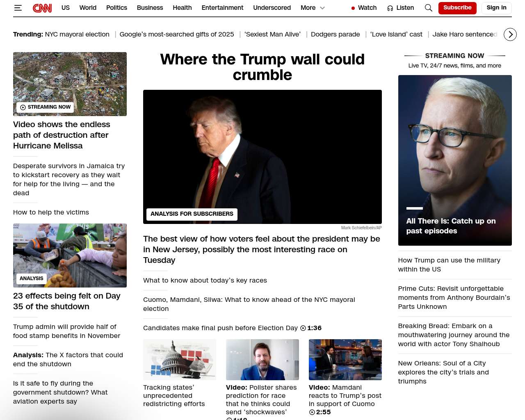The image size is (525, 420).
Task: Click play icon beside Candidates final push
Action: point(303,328)
